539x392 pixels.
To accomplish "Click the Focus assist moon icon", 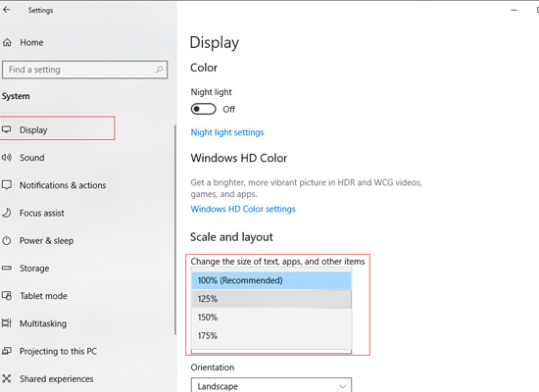I will (7, 213).
